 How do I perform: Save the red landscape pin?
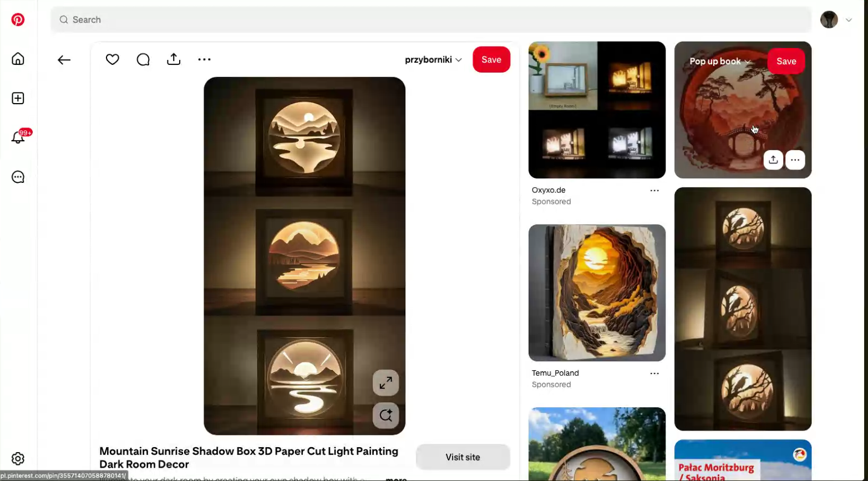point(786,62)
